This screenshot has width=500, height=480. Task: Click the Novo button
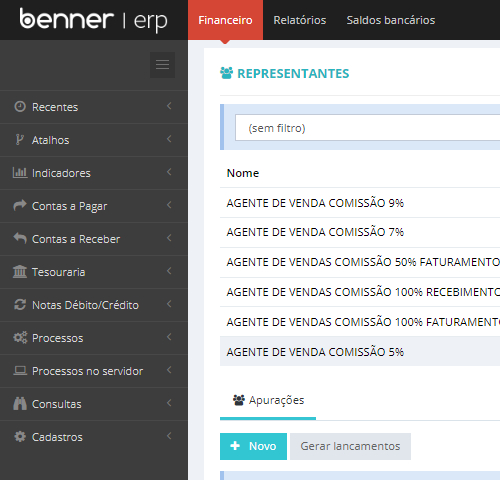(x=253, y=446)
